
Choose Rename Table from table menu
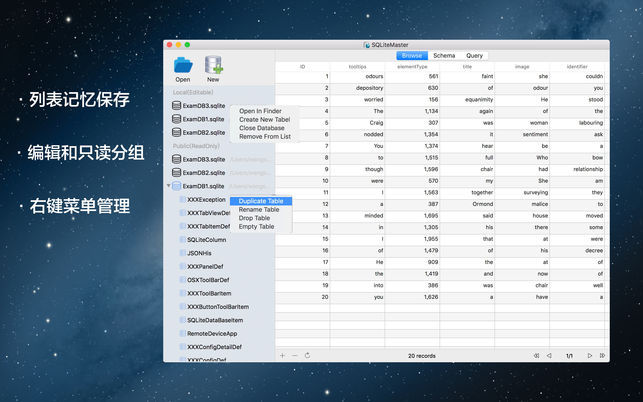(x=259, y=210)
